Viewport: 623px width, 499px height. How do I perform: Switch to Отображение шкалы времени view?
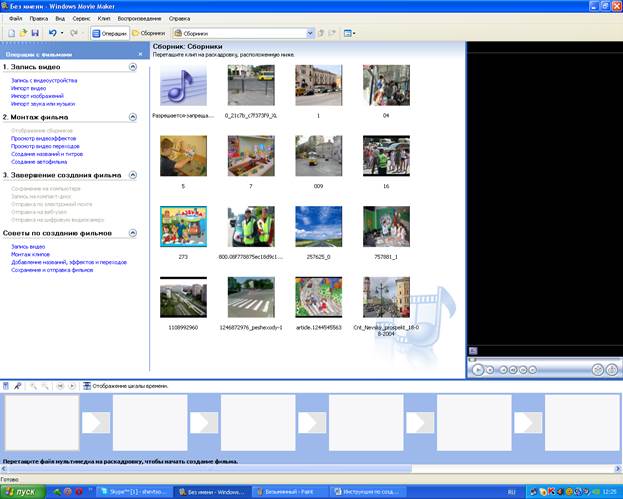point(126,386)
